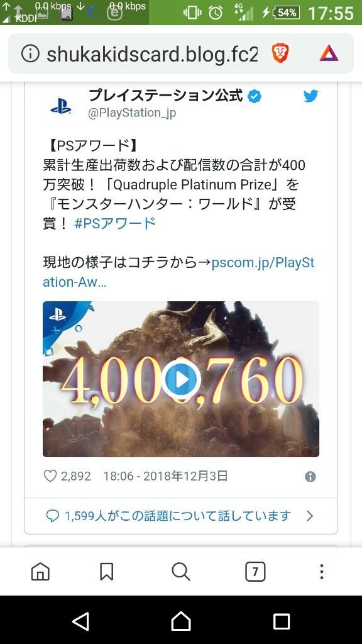362x644 pixels.
Task: Expand the 1,599 people conversation chevron
Action: [x=310, y=516]
